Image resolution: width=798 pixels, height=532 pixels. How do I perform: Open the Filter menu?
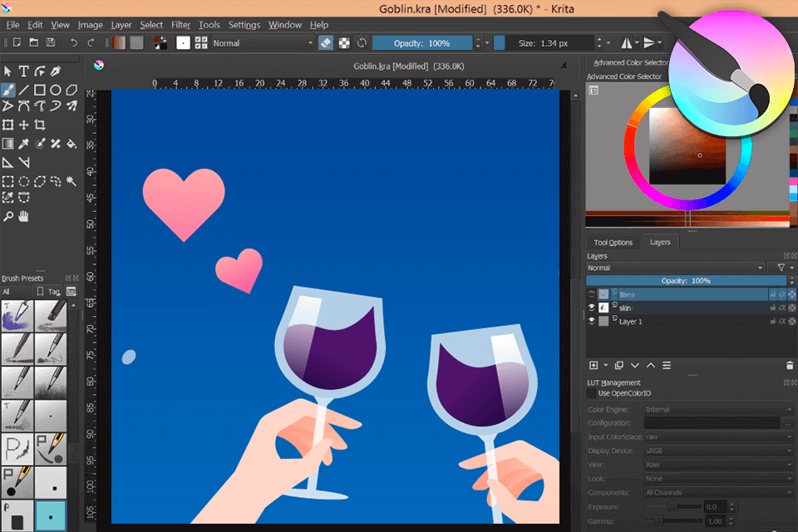click(180, 25)
